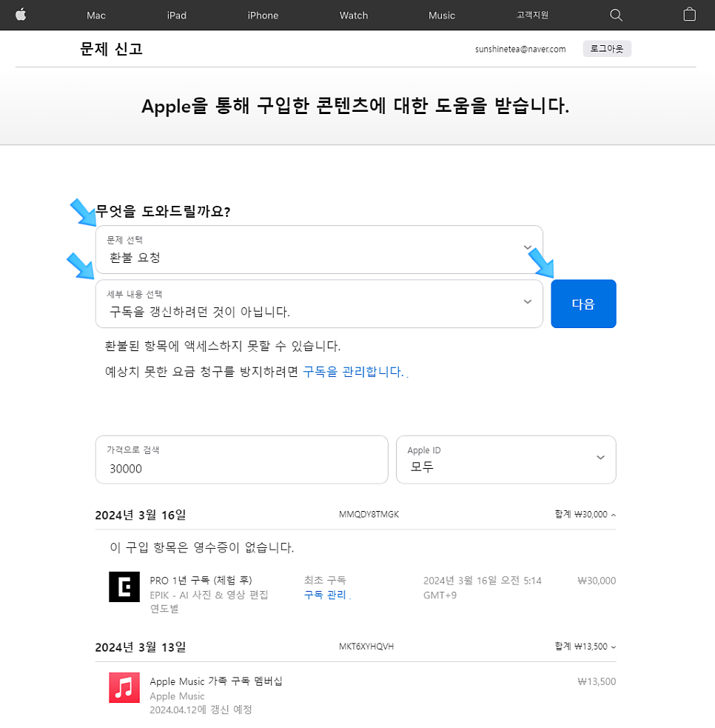
Task: Click the sunshinetea@naver.com account text
Action: [520, 49]
